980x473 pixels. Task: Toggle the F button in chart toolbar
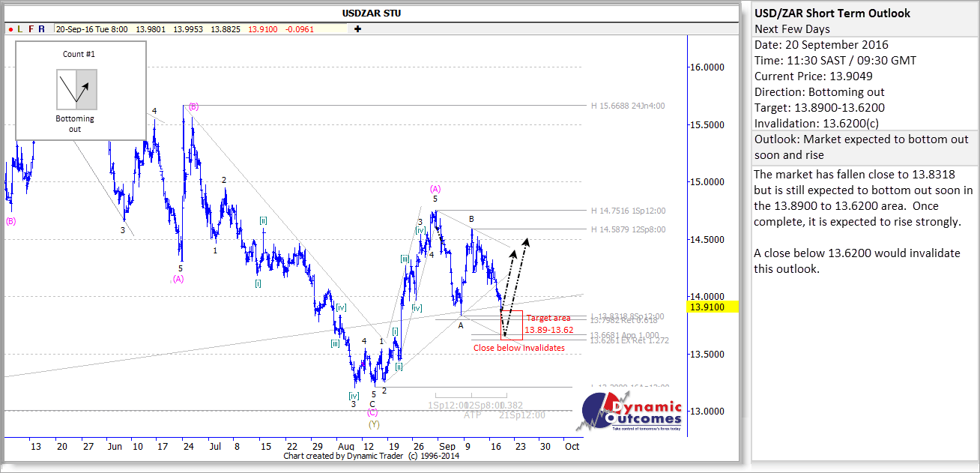tap(31, 29)
